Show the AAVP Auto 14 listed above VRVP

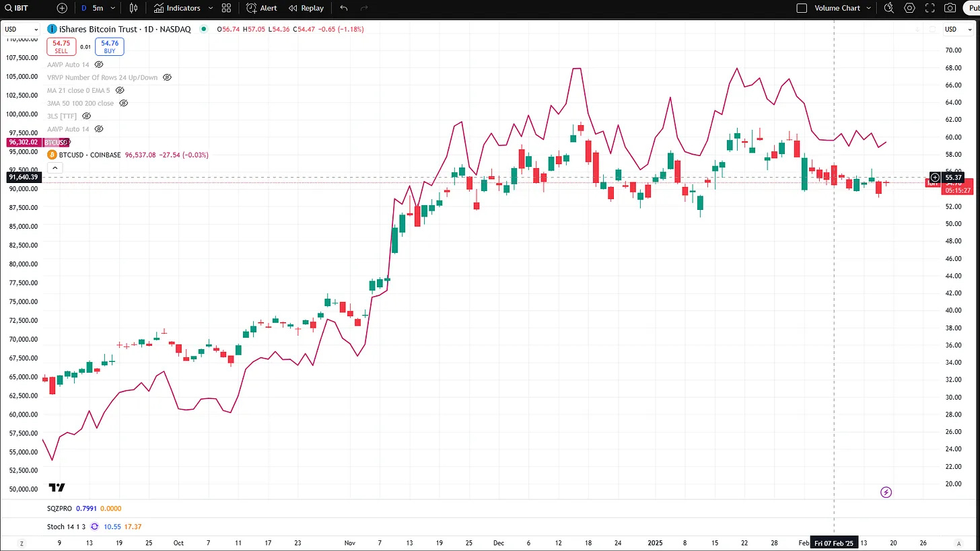coord(99,65)
